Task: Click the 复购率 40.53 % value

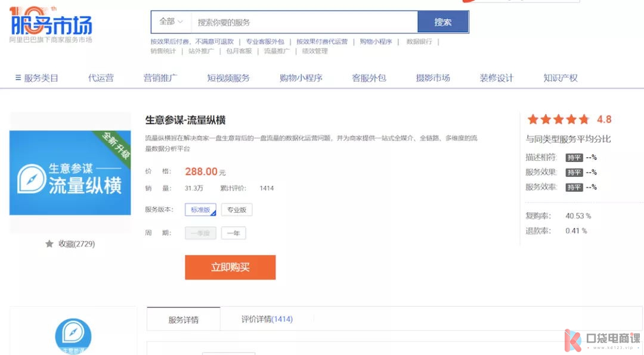Action: click(x=578, y=216)
